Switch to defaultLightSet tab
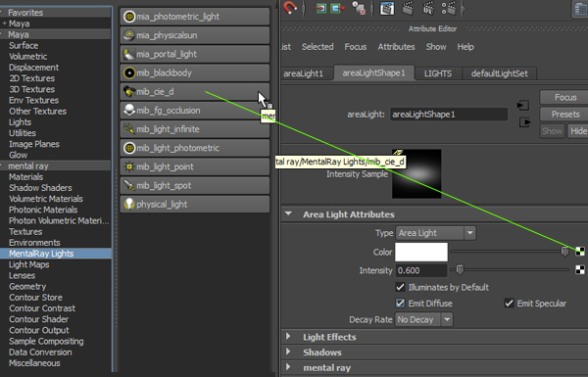 pyautogui.click(x=500, y=73)
